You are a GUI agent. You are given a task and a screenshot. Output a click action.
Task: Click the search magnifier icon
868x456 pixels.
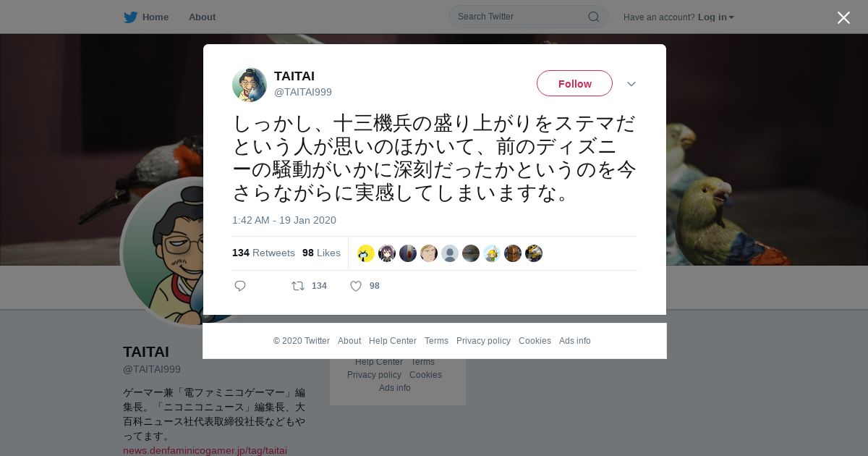pos(593,17)
